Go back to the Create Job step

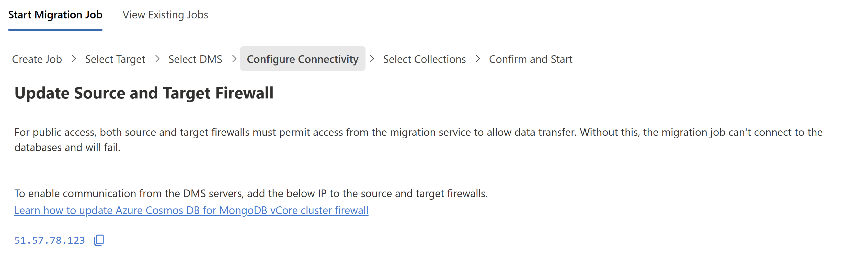(x=37, y=59)
